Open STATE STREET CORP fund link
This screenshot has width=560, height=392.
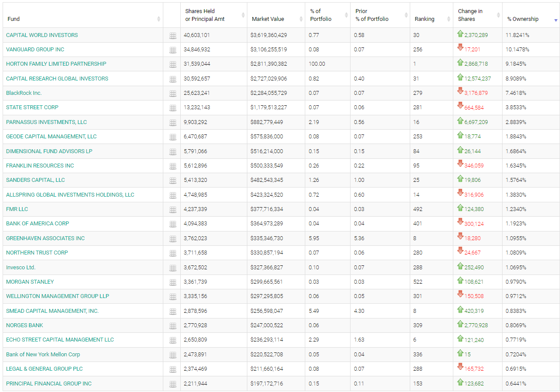click(x=32, y=107)
